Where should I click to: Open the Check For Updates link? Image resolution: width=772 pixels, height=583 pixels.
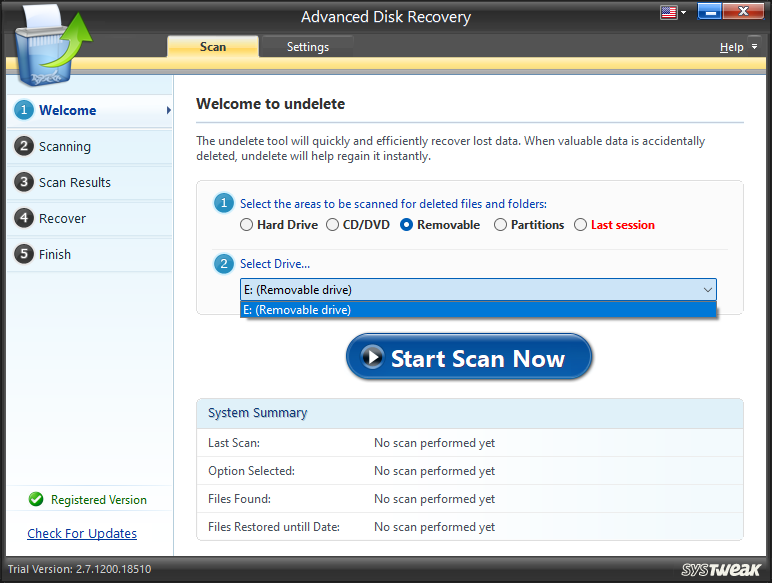[82, 533]
